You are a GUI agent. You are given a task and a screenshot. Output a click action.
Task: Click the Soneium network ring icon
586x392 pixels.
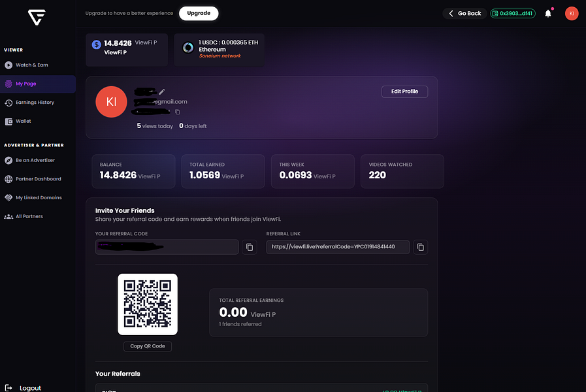tap(188, 48)
